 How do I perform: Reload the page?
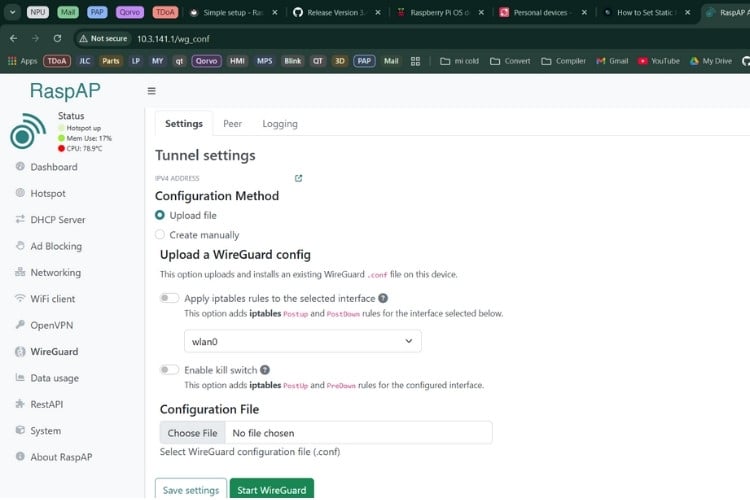coord(57,38)
